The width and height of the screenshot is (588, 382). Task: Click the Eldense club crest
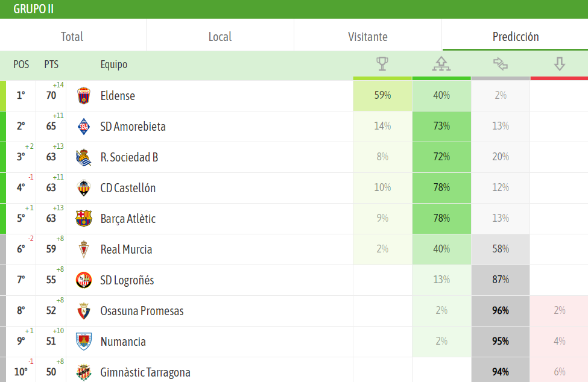pos(84,96)
